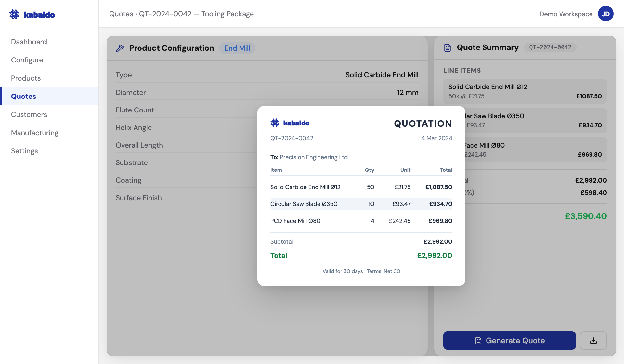Click the Circular Saw Blade row in the quotation
The width and height of the screenshot is (624, 364).
361,204
